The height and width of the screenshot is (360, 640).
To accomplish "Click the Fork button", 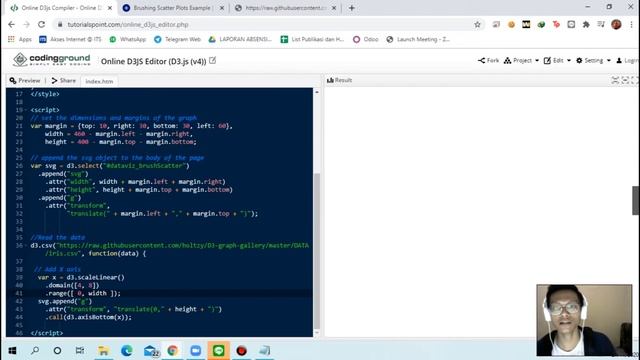I will tap(489, 60).
